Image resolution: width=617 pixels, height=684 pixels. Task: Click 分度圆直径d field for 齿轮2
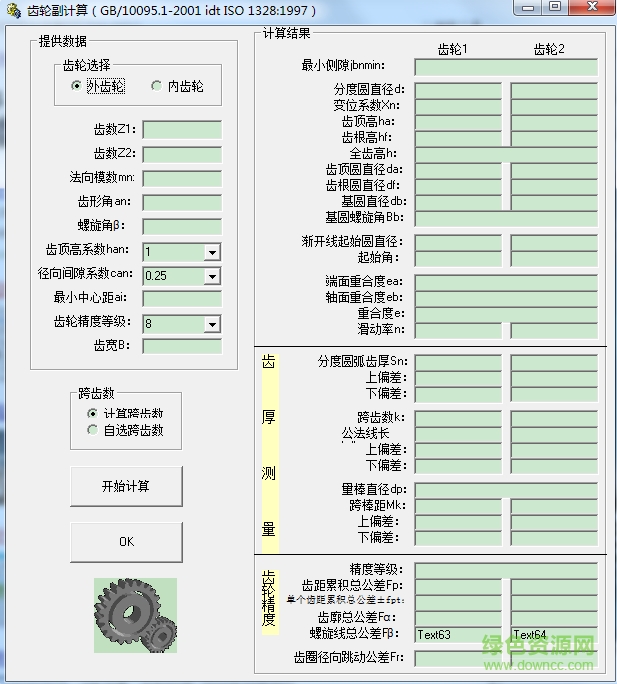coord(554,90)
